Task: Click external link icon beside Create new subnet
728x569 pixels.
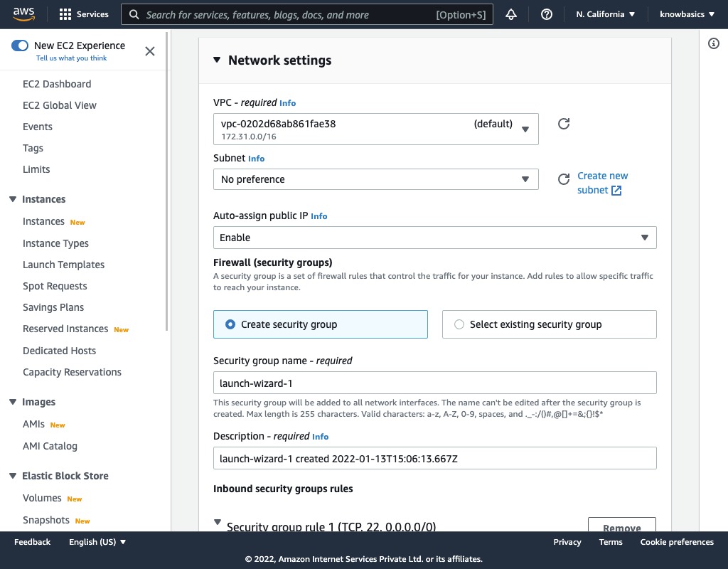Action: coord(616,191)
